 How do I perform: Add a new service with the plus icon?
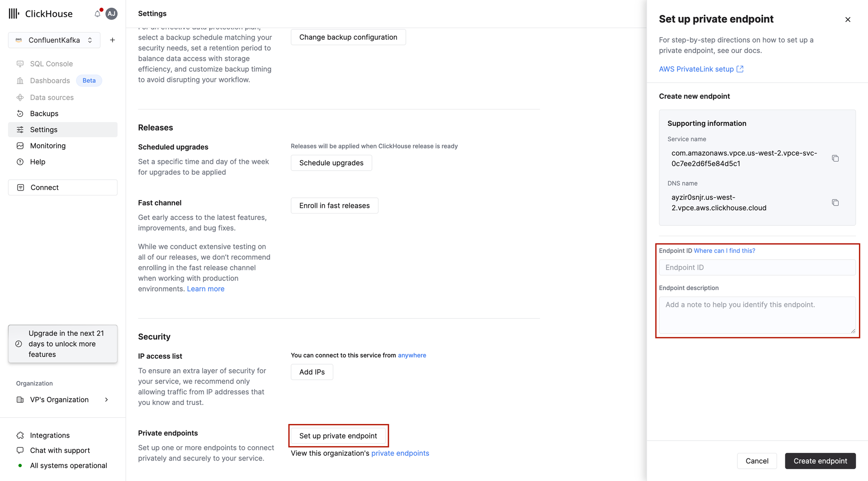[112, 40]
